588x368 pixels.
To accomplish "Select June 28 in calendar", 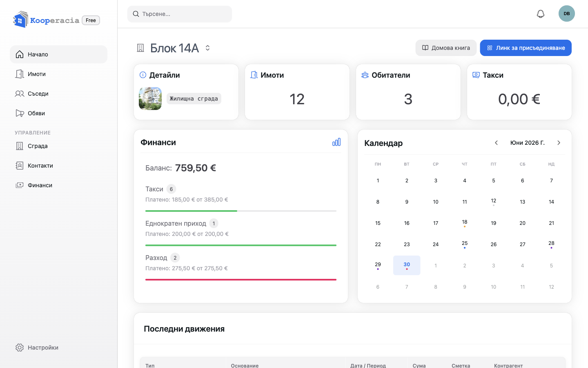I will click(x=551, y=244).
